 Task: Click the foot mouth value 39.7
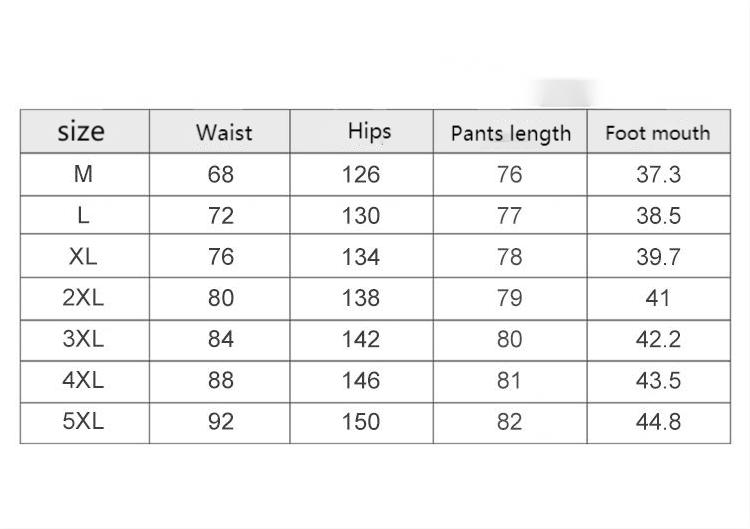[x=658, y=256]
